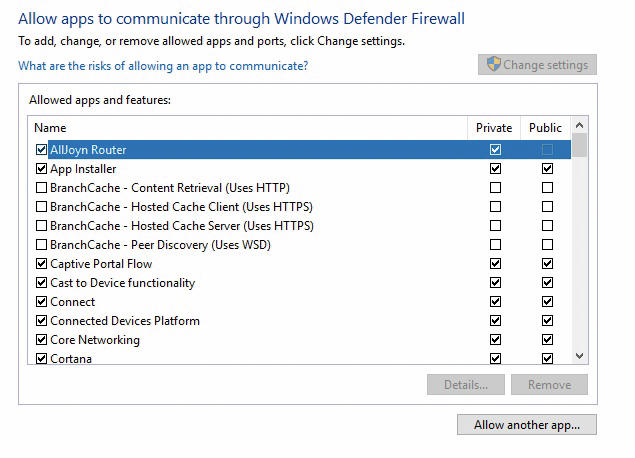Toggle Captive Portal Flow Private checkbox
The image size is (635, 458).
pyautogui.click(x=495, y=264)
